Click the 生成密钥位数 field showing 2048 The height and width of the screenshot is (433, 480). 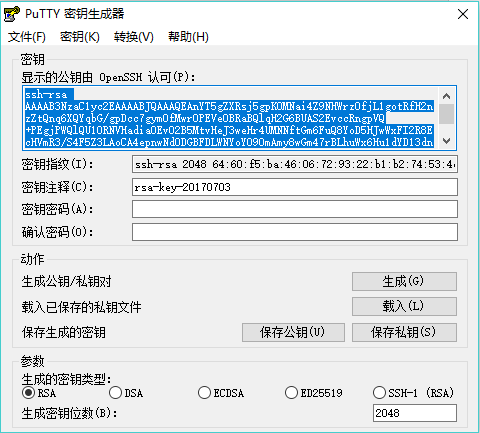415,413
